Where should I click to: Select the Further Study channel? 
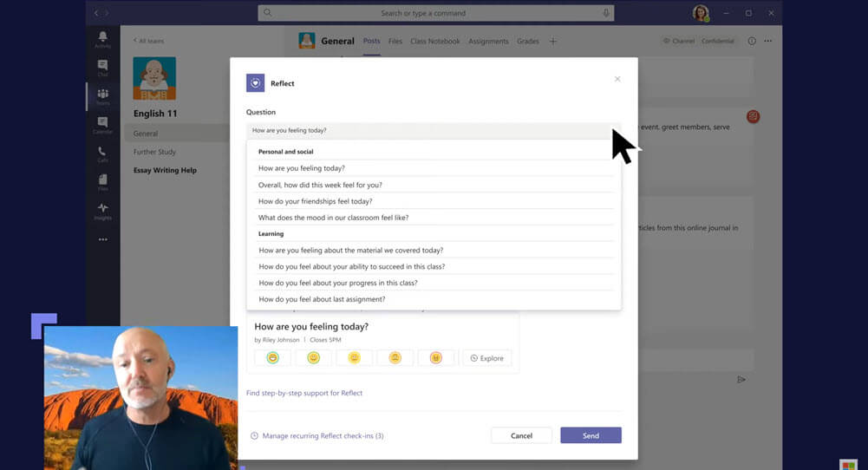click(x=154, y=152)
